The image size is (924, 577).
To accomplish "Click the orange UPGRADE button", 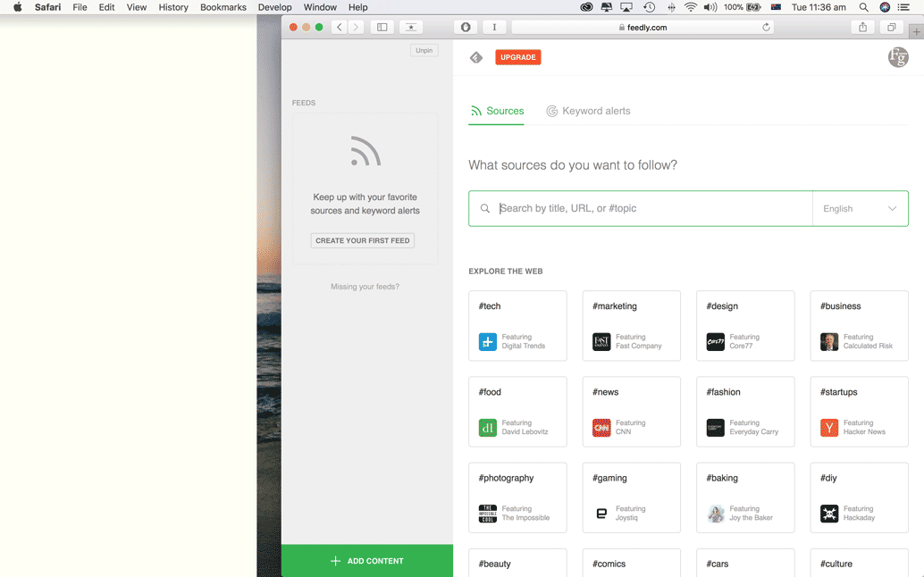I will tap(518, 57).
